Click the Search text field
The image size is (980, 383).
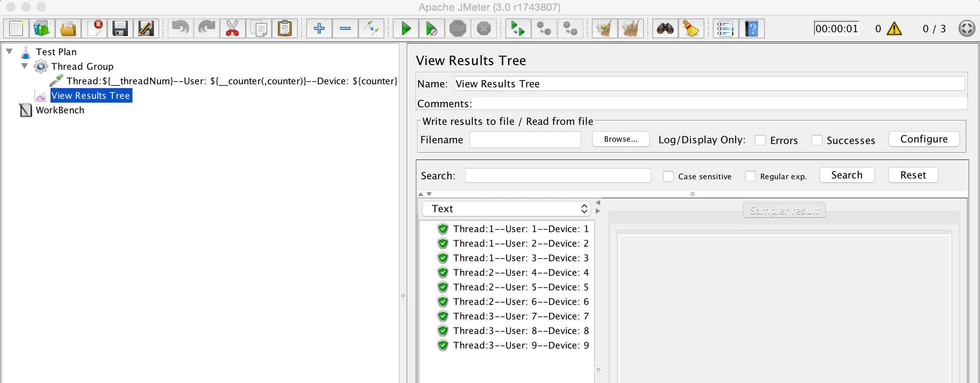tap(558, 175)
